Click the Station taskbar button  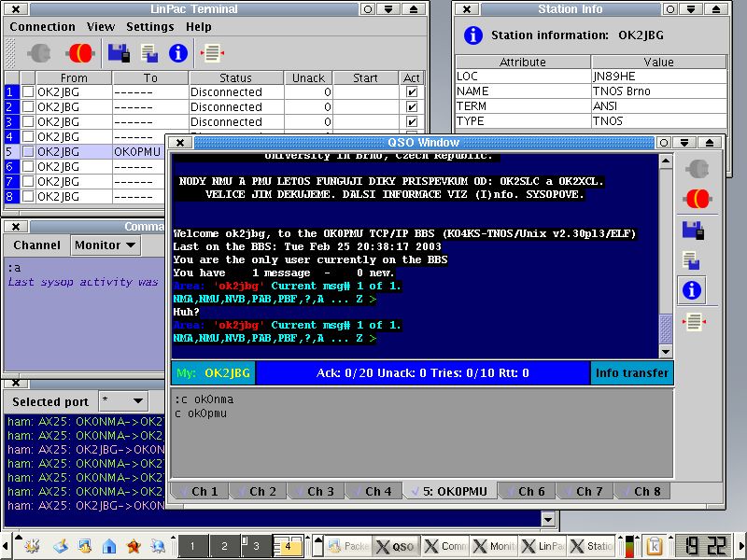(592, 546)
